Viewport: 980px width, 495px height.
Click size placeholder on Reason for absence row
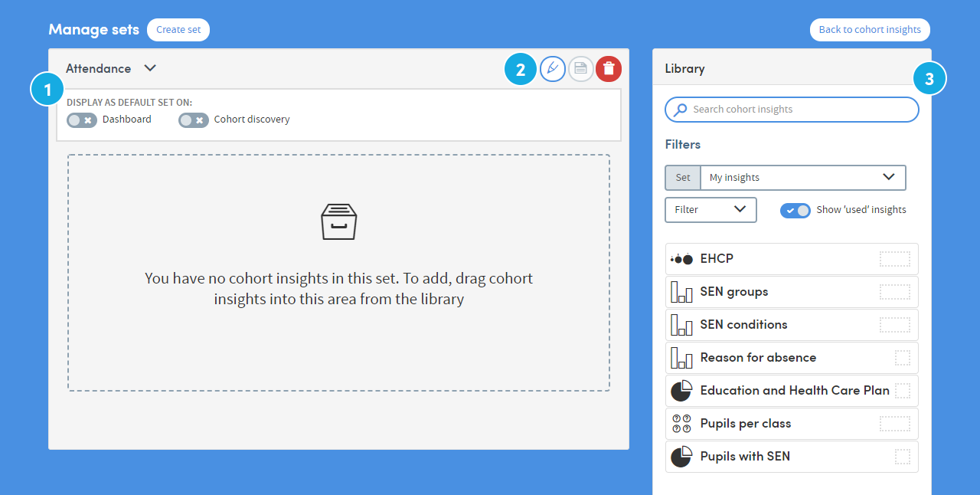pos(903,358)
